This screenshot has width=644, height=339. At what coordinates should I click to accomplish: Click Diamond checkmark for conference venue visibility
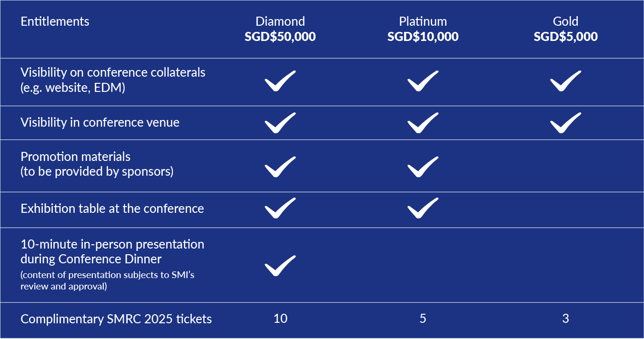pyautogui.click(x=280, y=123)
